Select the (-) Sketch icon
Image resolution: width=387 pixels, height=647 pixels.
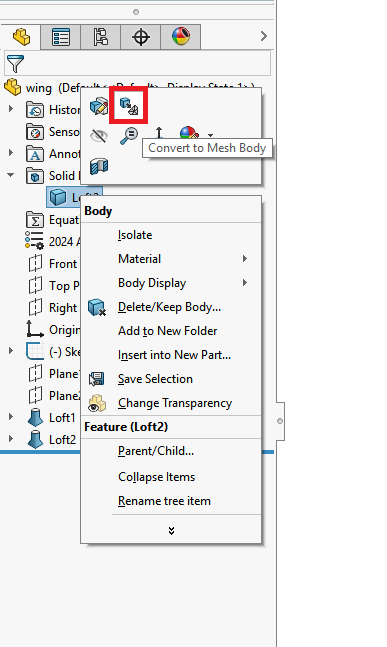[35, 351]
